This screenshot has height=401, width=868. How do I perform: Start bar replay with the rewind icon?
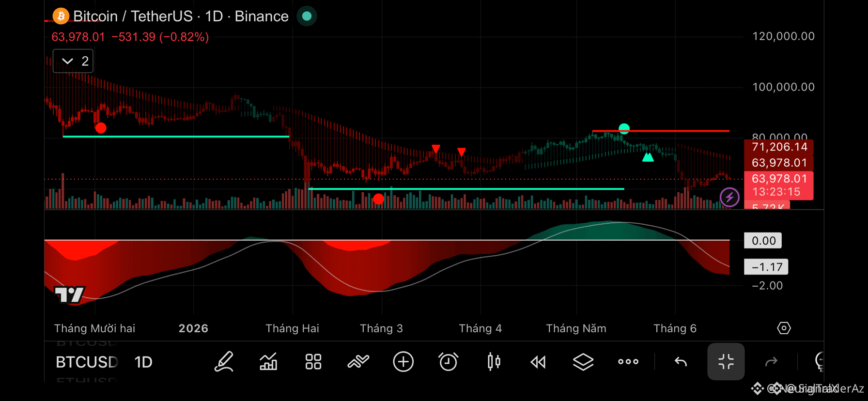point(538,362)
